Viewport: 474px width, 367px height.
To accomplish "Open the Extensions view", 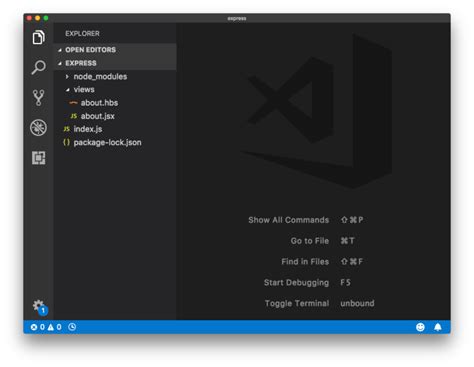I will (x=39, y=158).
